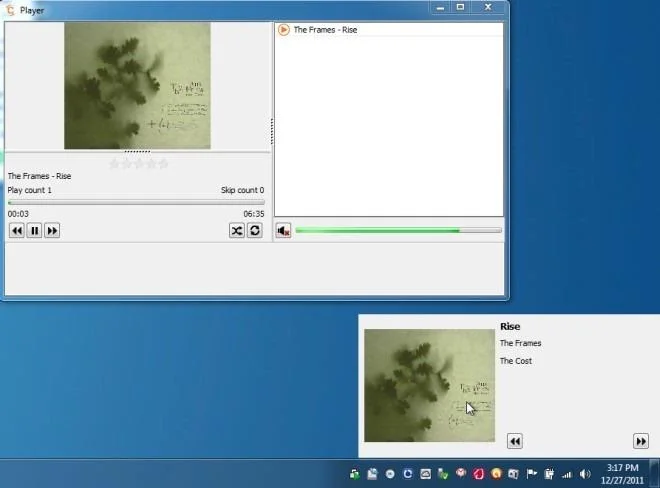Screen dimensions: 660x488
Task: Click next track in the notification popup
Action: [641, 441]
